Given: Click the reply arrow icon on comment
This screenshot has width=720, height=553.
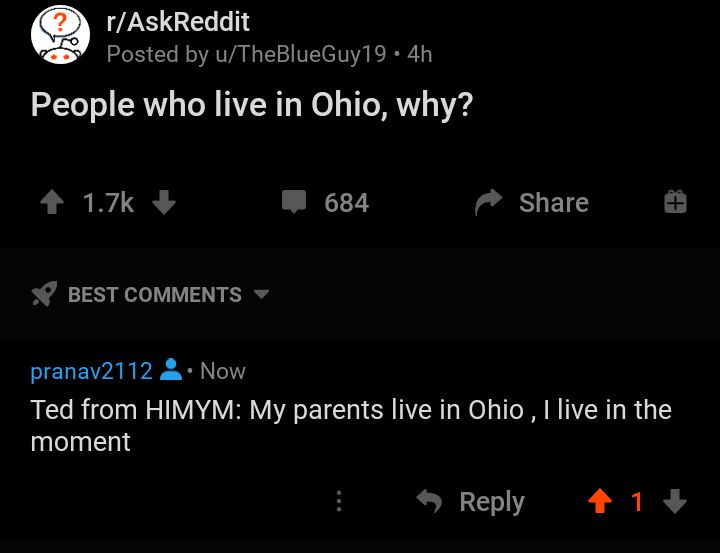Looking at the screenshot, I should (429, 501).
